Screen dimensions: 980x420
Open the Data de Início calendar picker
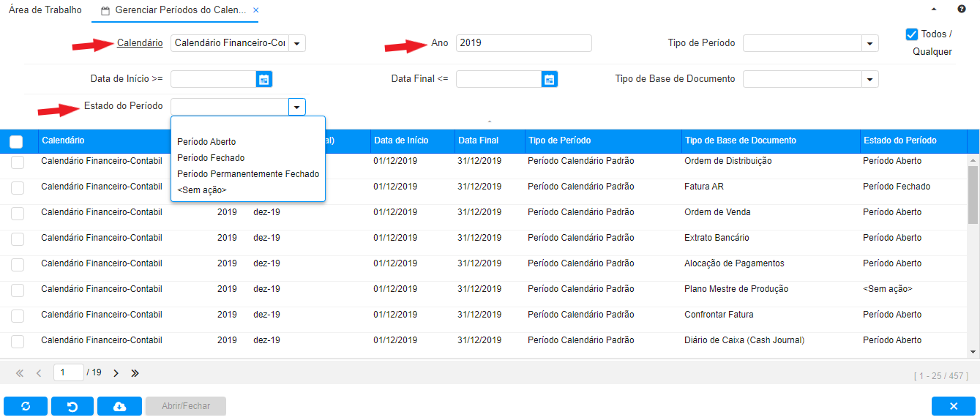click(264, 79)
